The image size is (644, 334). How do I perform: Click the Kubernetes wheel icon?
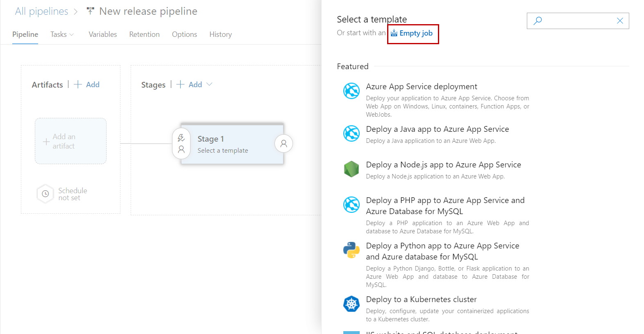point(351,304)
